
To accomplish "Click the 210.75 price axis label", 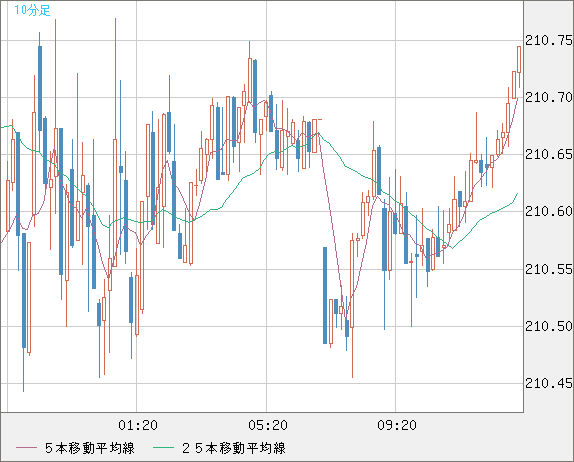I will (549, 40).
